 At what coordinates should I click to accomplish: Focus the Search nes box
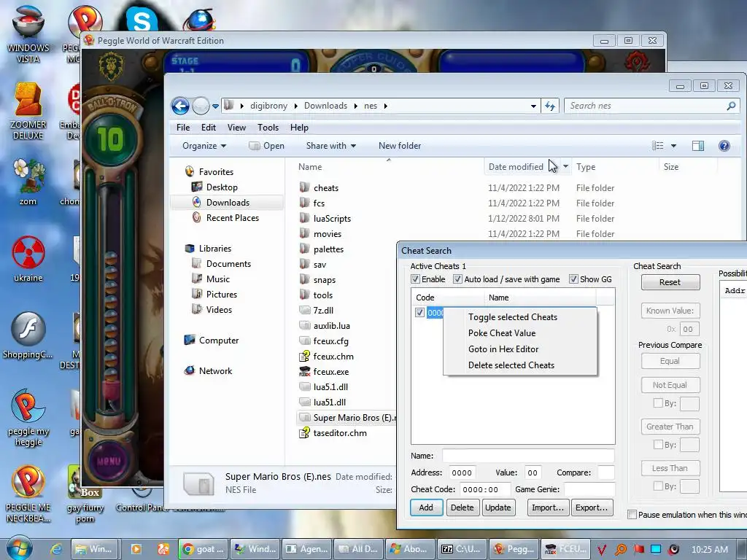[x=646, y=106]
